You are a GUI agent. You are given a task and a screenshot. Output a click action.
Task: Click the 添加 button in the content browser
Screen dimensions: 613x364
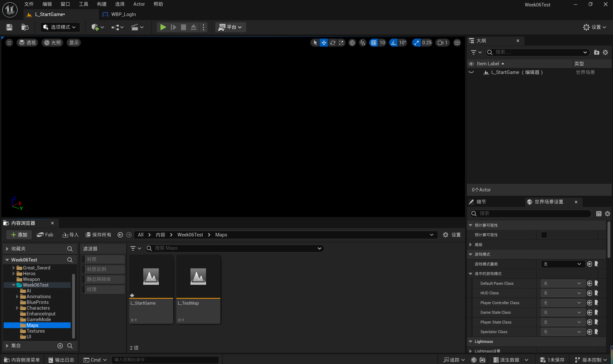pos(19,235)
